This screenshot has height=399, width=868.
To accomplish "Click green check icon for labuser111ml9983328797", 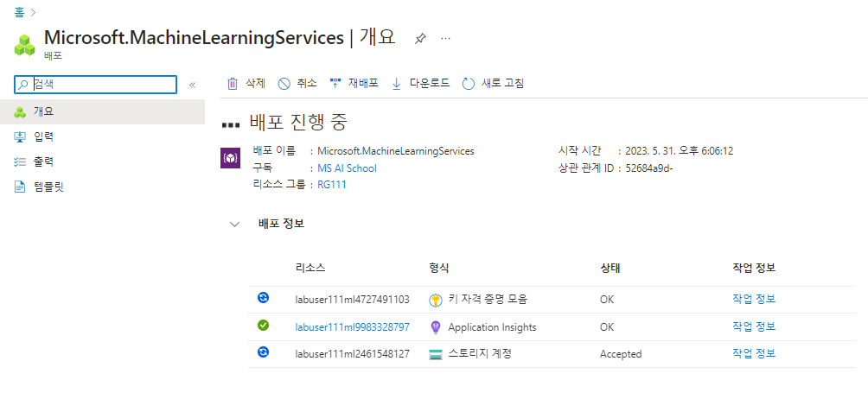I will coord(264,326).
